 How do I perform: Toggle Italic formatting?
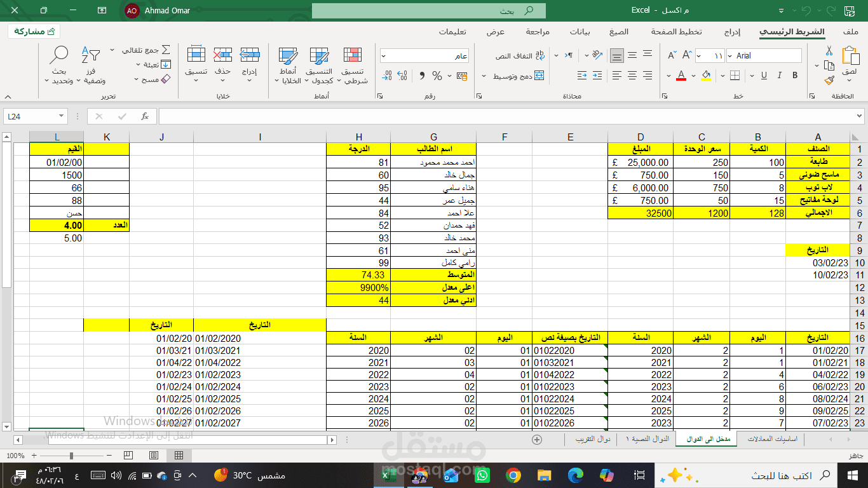pos(780,76)
